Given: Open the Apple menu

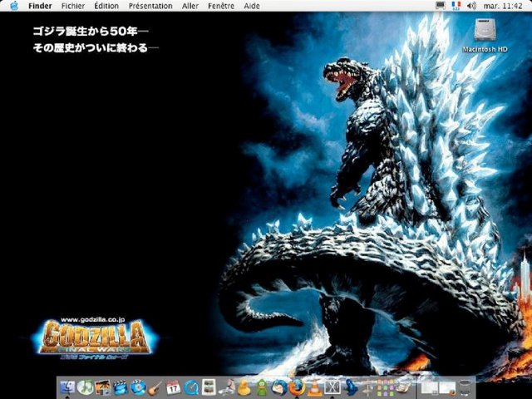Looking at the screenshot, I should pos(13,6).
